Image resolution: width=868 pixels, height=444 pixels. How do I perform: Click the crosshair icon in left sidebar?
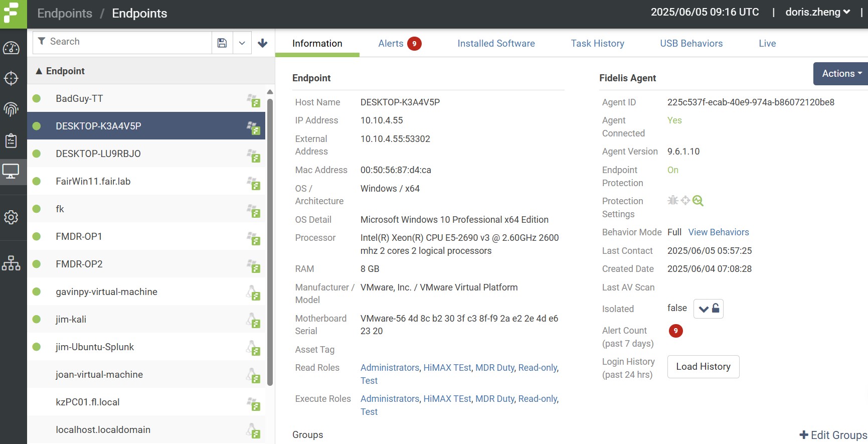click(11, 79)
